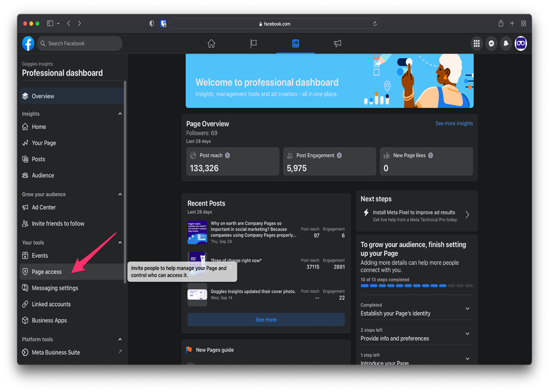Collapse the Your tools section
This screenshot has height=392, width=549.
(x=120, y=243)
